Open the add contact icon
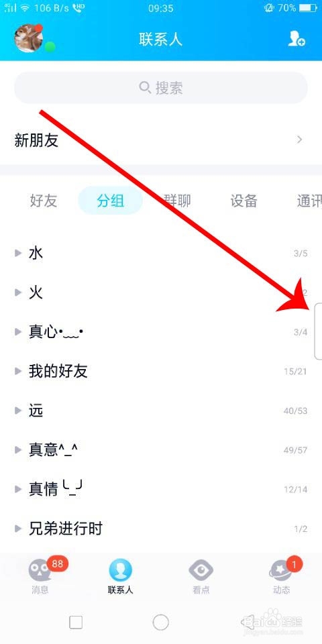322x644 pixels. click(296, 39)
